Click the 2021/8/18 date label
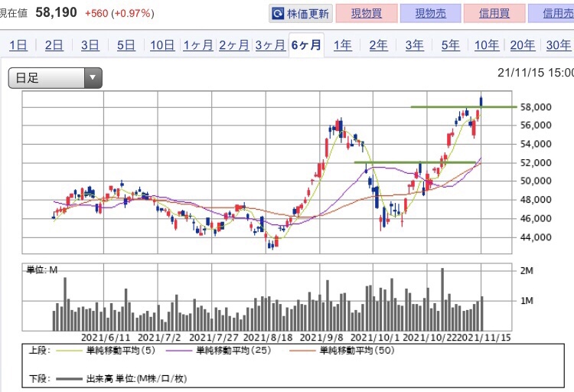 pos(268,338)
